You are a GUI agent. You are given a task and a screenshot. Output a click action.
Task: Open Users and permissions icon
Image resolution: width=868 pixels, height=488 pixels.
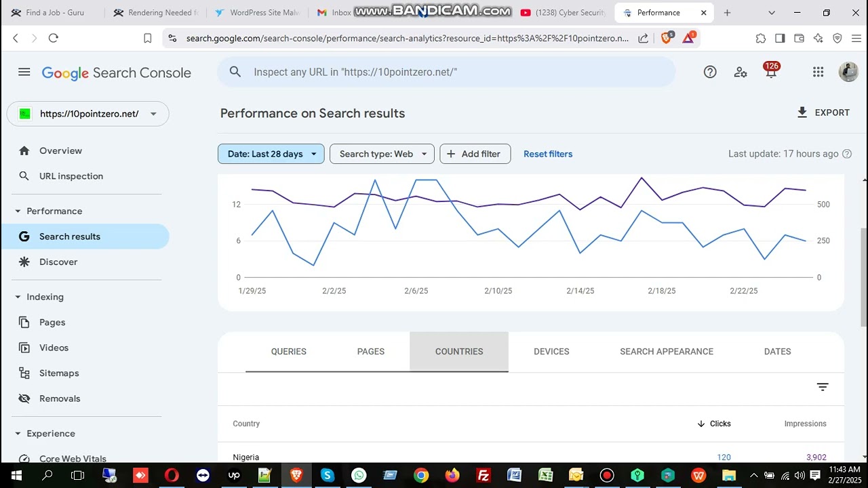tap(741, 72)
